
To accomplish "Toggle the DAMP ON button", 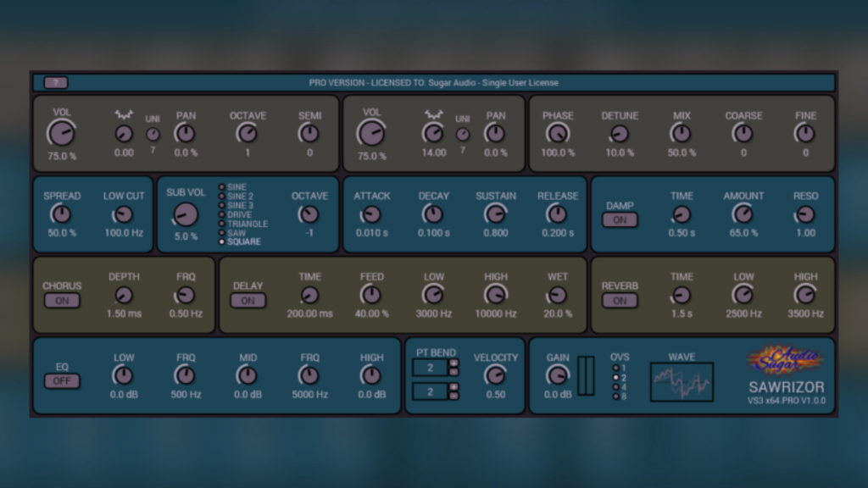I will click(x=620, y=220).
